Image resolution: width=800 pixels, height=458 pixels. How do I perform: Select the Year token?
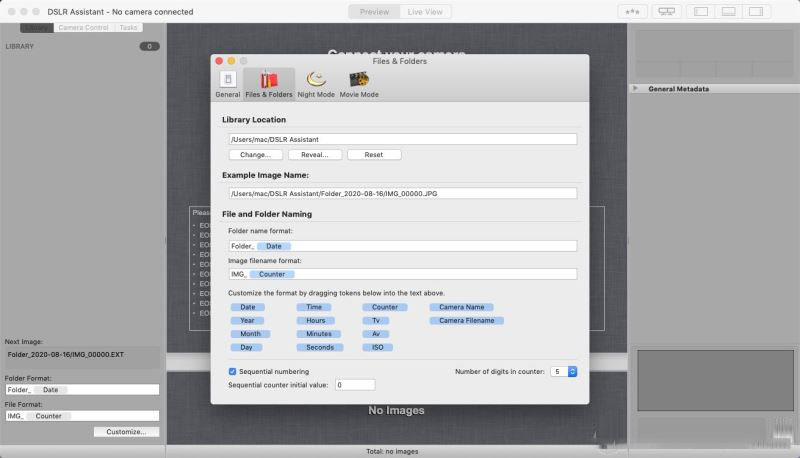(247, 320)
